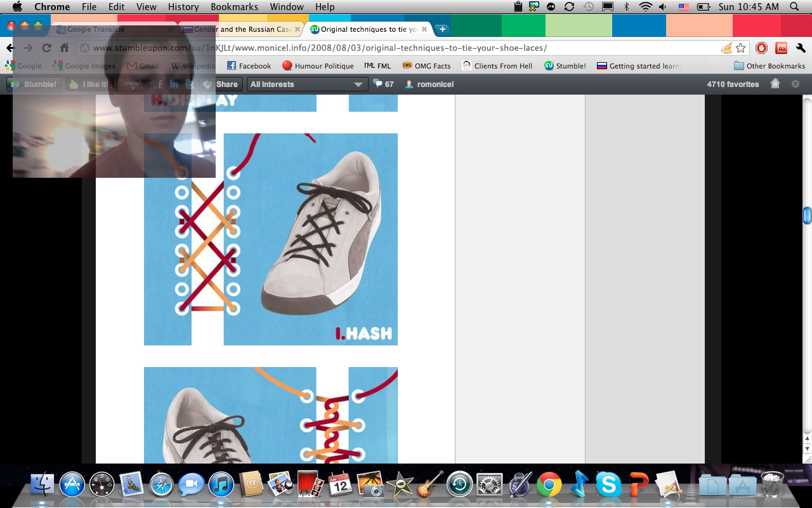Share via the Twitter icon in StumbleUpon bar
The height and width of the screenshot is (508, 812).
pos(189,84)
